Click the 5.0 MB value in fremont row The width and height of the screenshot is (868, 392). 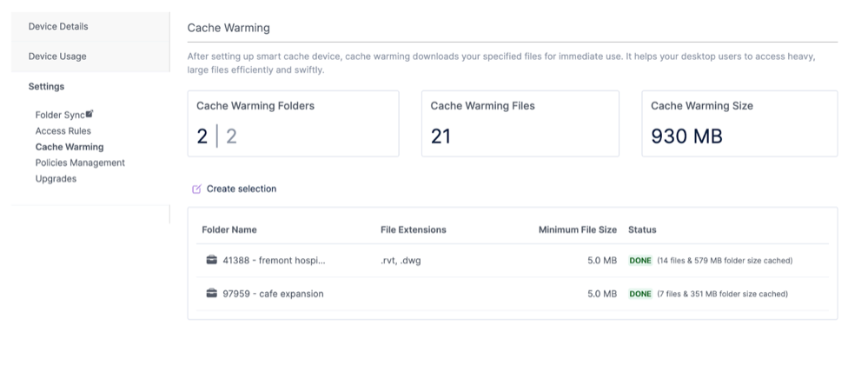(602, 260)
